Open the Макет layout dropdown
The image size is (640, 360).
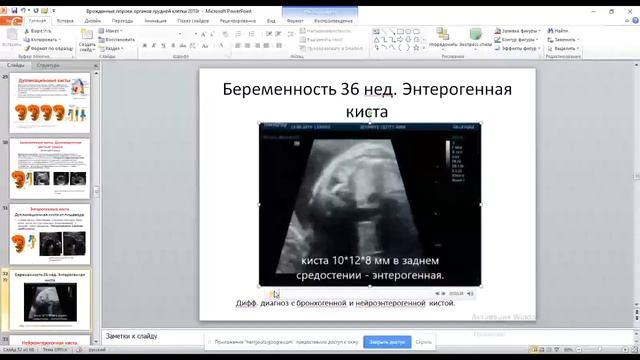click(110, 31)
